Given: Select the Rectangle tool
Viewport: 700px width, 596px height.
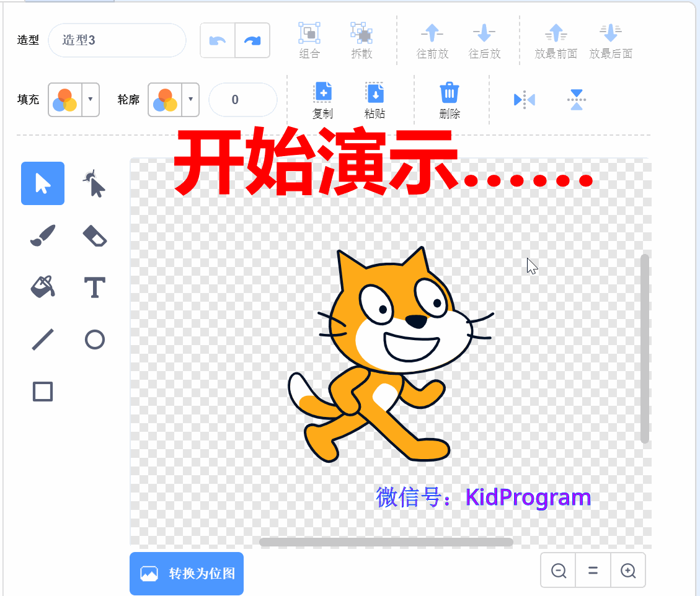Looking at the screenshot, I should pyautogui.click(x=43, y=392).
